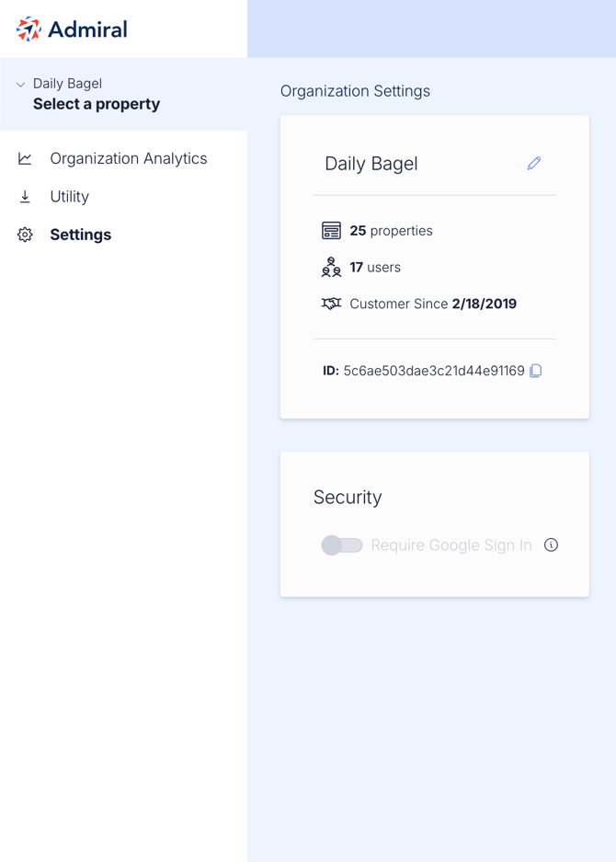The image size is (616, 862).
Task: Click the Admiral brand name link
Action: [88, 29]
